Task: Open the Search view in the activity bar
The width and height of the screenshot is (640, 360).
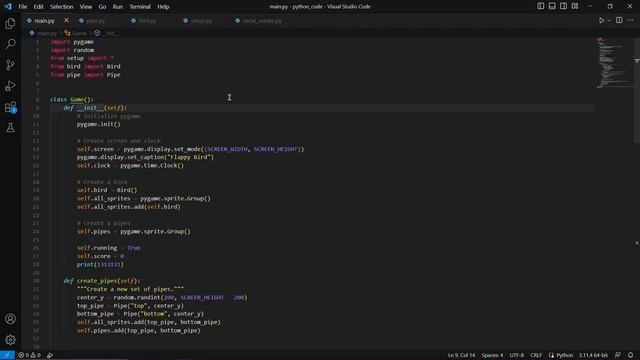Action: click(10, 44)
